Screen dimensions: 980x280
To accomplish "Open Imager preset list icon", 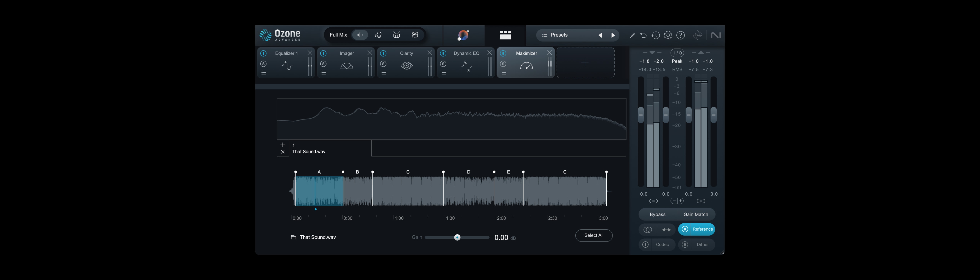I will (x=324, y=73).
